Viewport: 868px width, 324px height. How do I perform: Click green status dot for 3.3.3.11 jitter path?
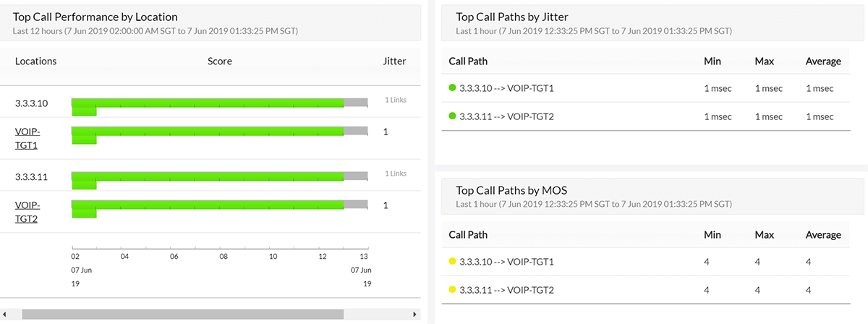click(453, 116)
